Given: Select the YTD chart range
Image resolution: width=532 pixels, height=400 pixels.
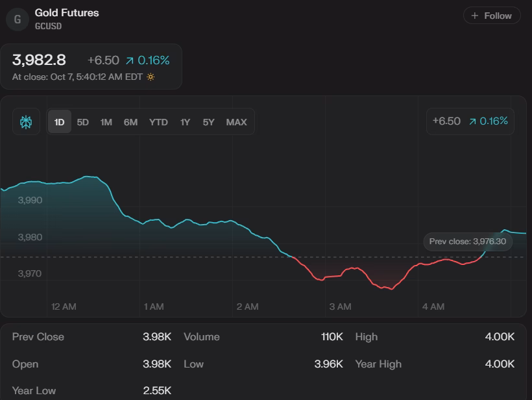Looking at the screenshot, I should (158, 121).
